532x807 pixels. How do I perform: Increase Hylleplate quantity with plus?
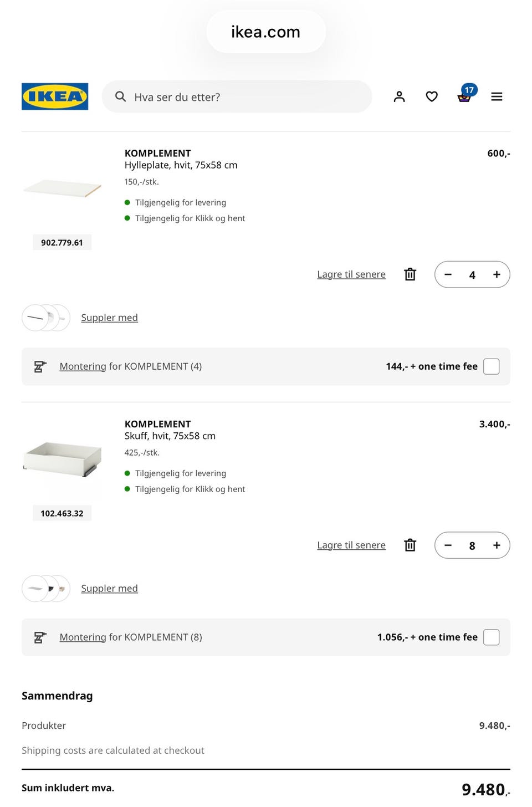tap(497, 274)
